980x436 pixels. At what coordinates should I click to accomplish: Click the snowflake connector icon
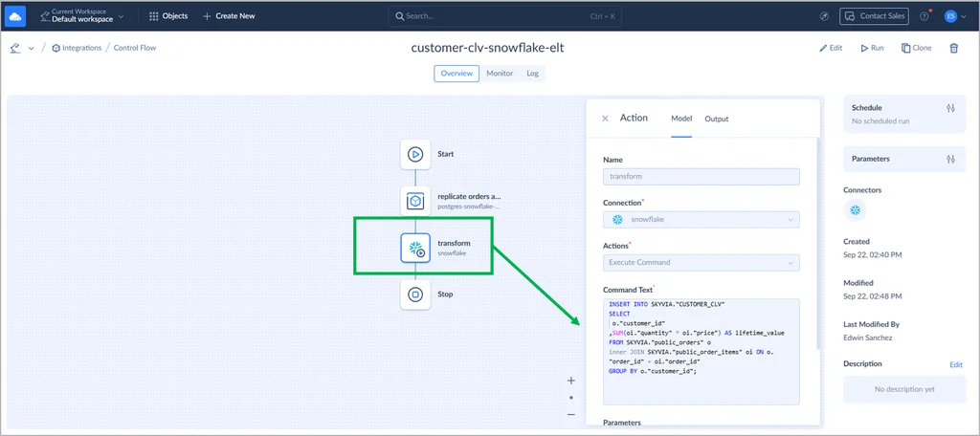click(855, 210)
